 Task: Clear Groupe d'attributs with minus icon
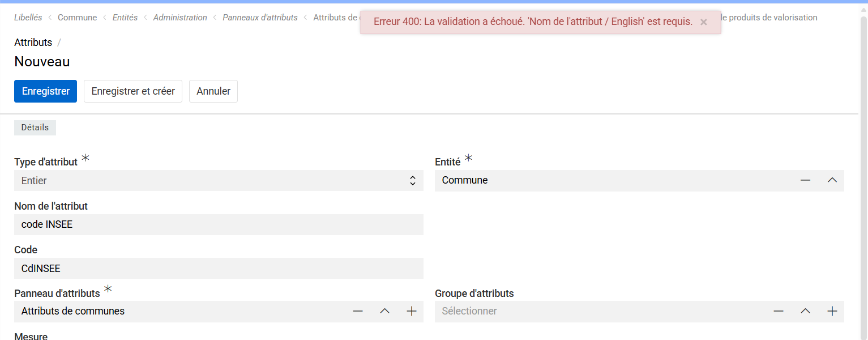779,311
